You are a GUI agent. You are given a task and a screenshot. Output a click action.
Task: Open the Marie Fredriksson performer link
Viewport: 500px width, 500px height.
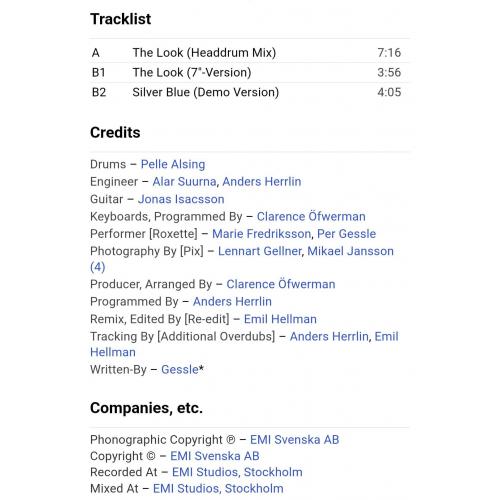point(262,234)
